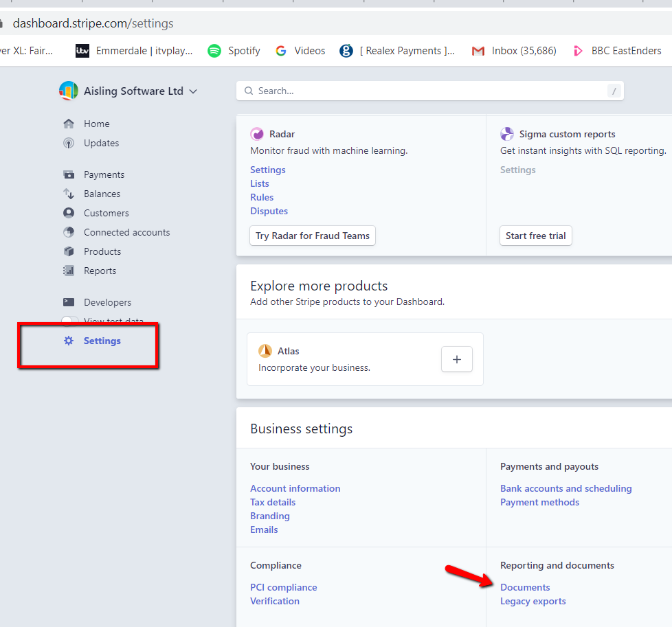Click the Payments wallet icon

point(69,175)
